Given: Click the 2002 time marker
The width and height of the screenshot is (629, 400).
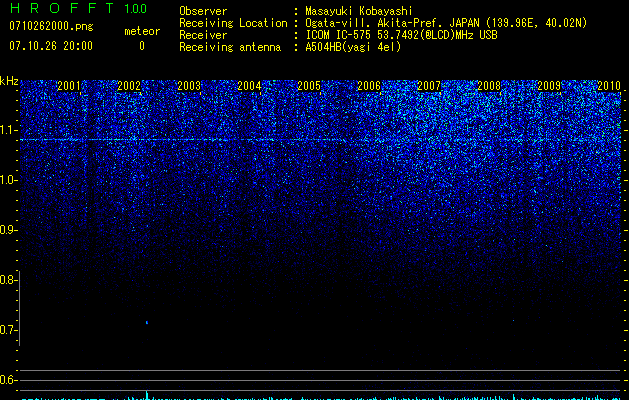Looking at the screenshot, I should tap(129, 85).
